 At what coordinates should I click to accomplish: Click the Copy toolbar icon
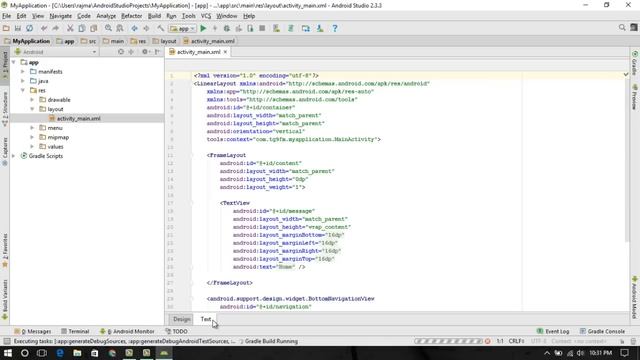click(x=82, y=28)
